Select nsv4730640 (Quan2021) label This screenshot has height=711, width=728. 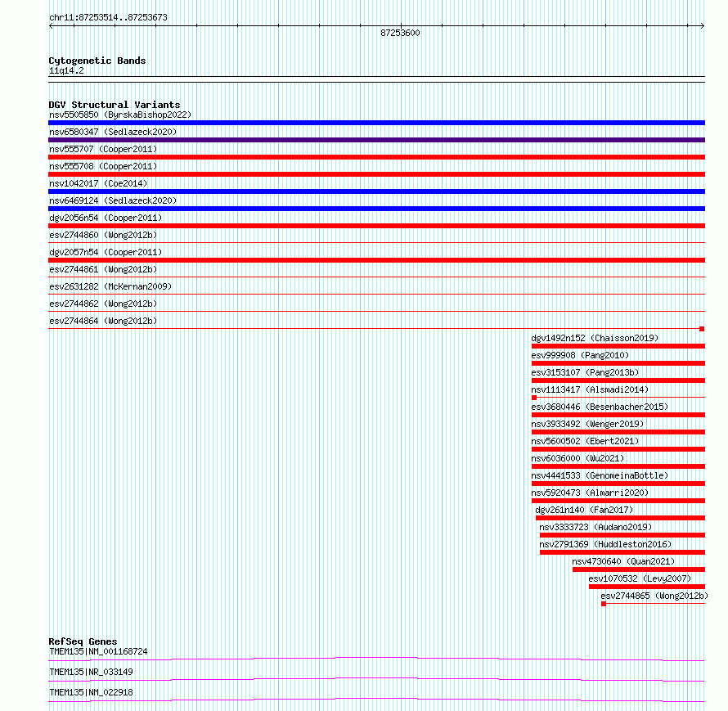point(623,561)
